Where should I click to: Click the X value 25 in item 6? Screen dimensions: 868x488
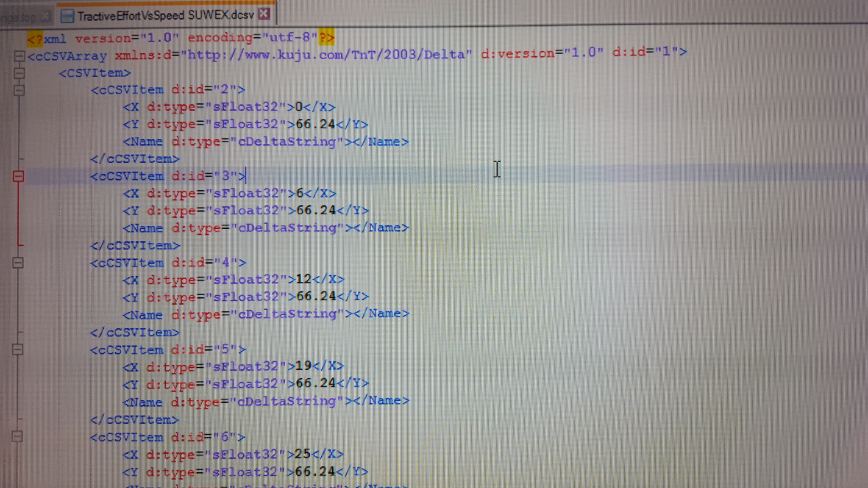coord(303,454)
